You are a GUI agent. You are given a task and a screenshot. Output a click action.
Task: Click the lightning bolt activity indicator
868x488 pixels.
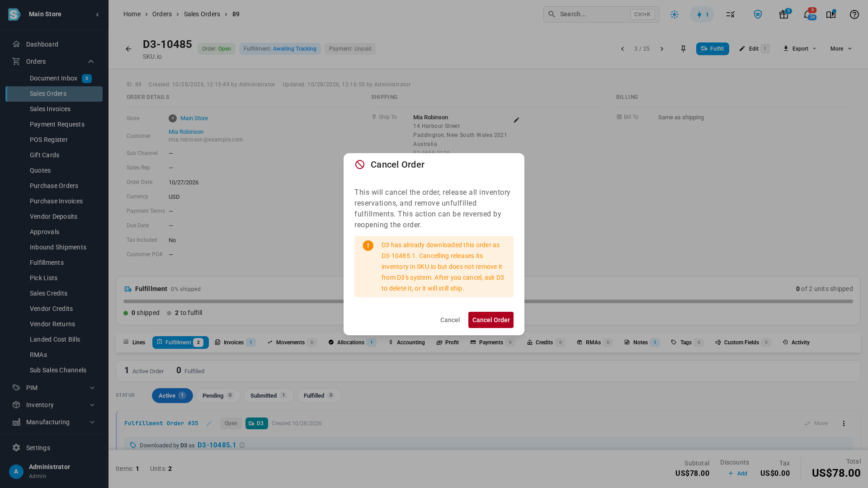coord(702,14)
